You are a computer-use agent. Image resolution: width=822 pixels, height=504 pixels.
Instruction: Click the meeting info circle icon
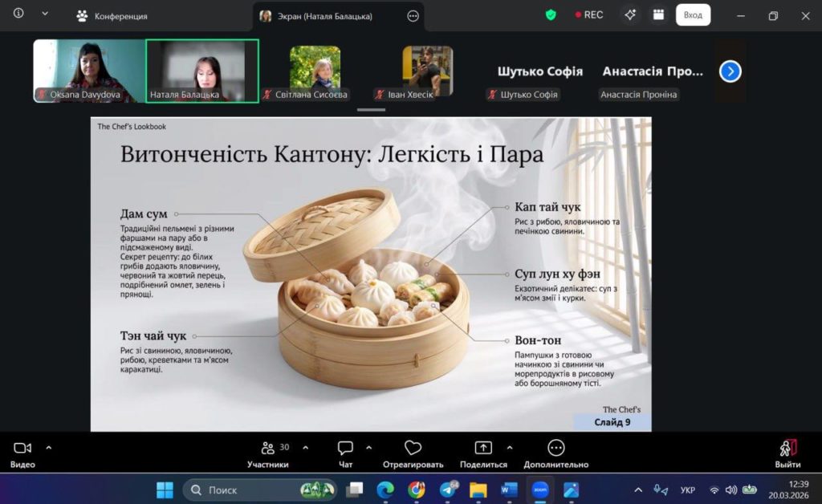tap(18, 14)
